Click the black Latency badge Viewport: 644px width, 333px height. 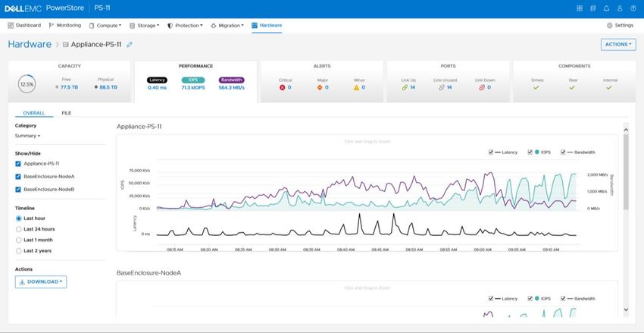(157, 80)
